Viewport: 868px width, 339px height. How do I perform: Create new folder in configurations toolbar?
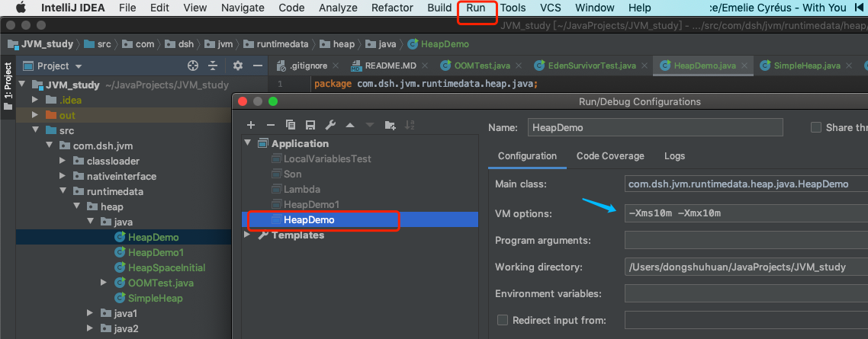point(391,126)
